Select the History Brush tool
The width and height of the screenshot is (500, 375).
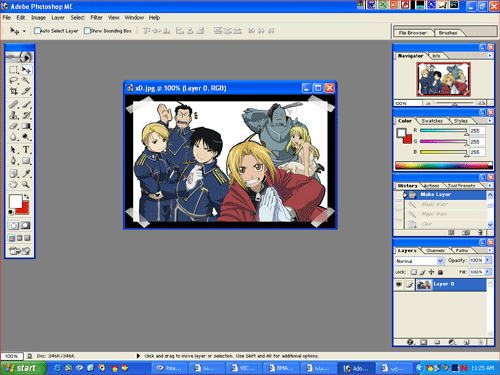26,115
